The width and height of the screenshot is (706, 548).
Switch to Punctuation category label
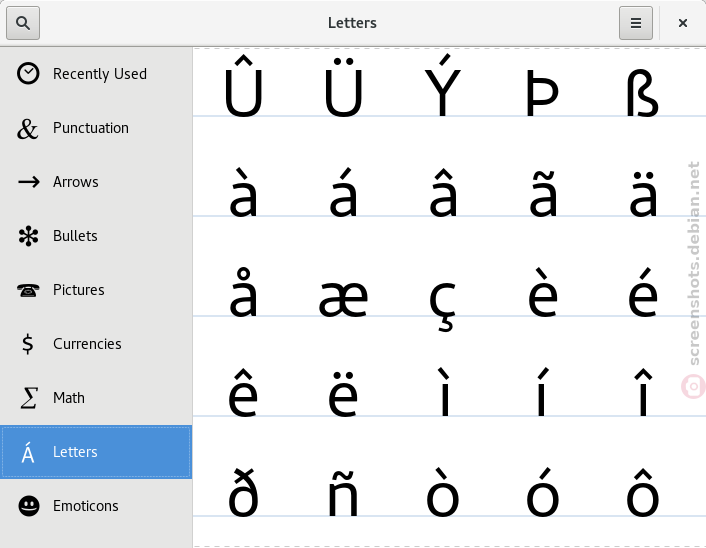[91, 128]
